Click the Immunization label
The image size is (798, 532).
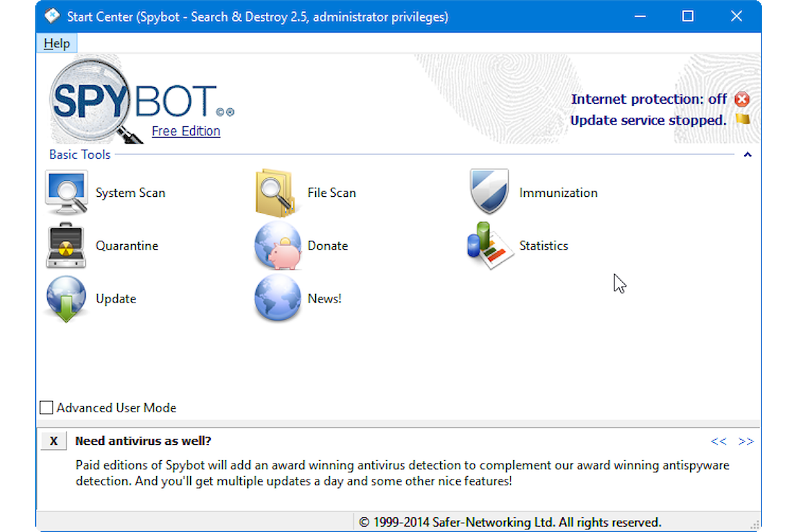point(559,193)
